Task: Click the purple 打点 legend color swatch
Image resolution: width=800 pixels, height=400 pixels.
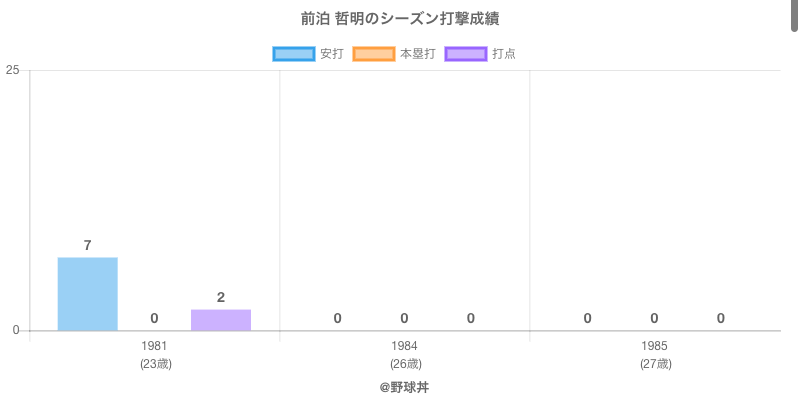Action: click(466, 54)
